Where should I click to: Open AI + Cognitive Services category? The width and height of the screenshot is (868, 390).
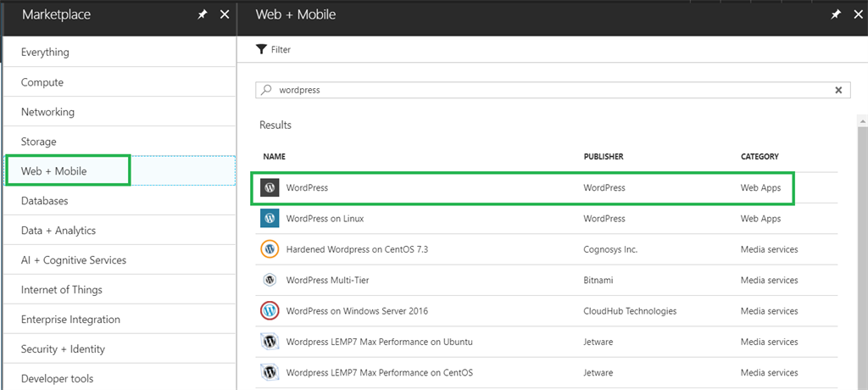coord(74,260)
